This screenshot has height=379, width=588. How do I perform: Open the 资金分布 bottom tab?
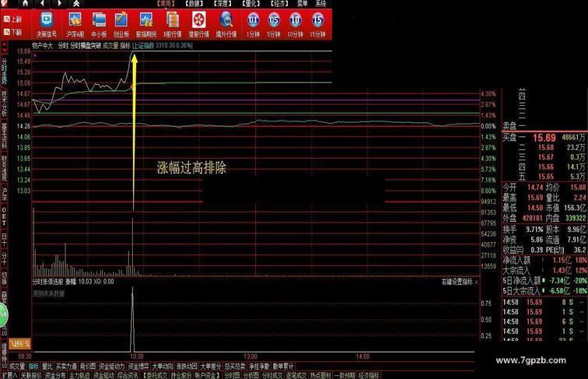coord(55,375)
